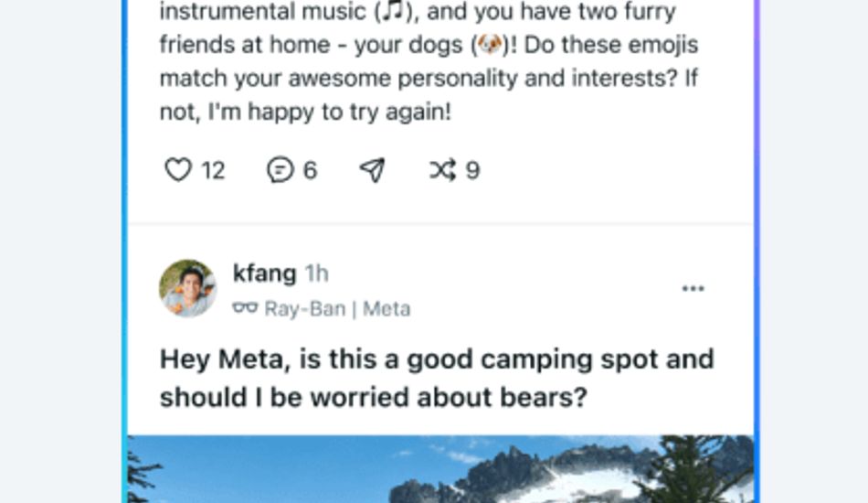Like the post with the heart icon
This screenshot has height=503, width=868.
[x=178, y=170]
